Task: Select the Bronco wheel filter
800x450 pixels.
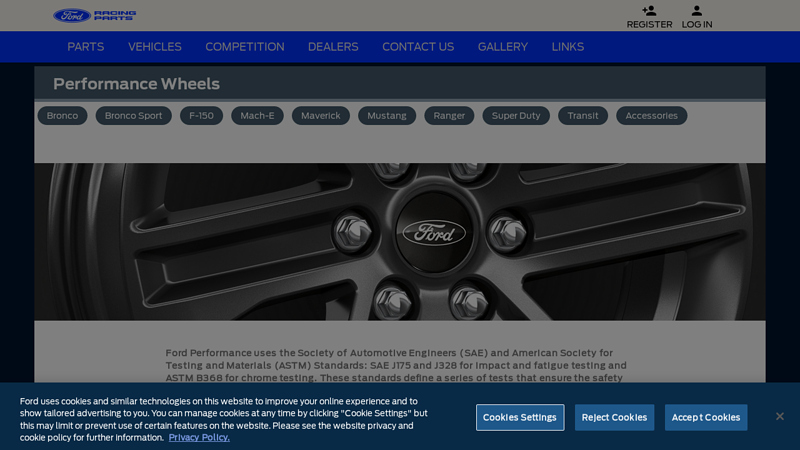Action: coord(62,116)
